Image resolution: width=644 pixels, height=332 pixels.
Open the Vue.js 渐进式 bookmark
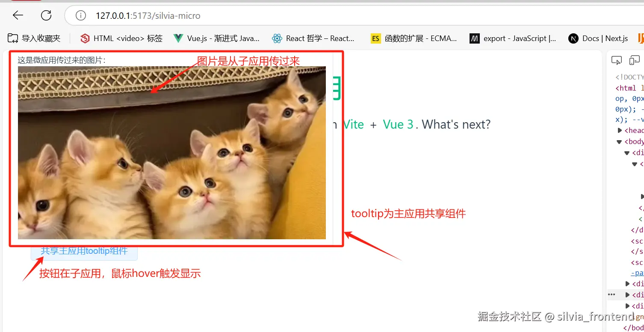point(216,38)
